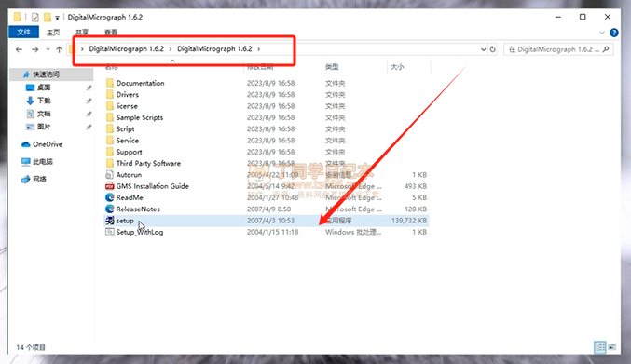This screenshot has height=364, width=631.
Task: Go back with the left arrow
Action: (x=19, y=49)
